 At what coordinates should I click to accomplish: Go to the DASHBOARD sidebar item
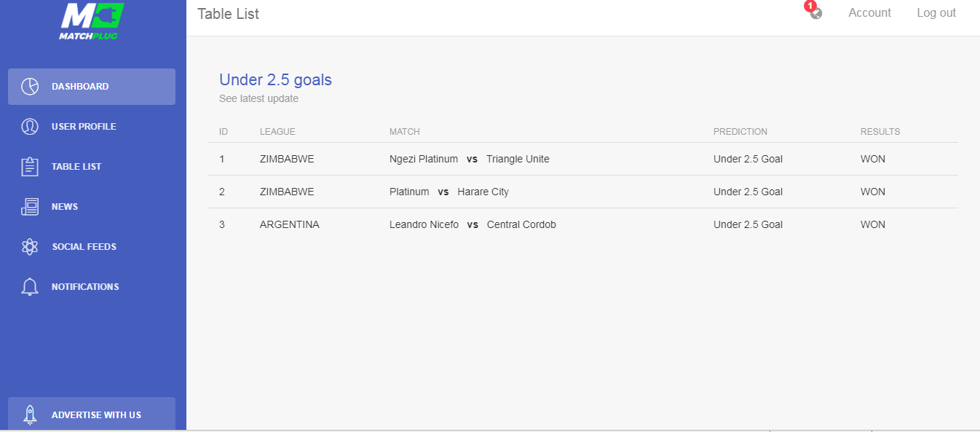[92, 87]
